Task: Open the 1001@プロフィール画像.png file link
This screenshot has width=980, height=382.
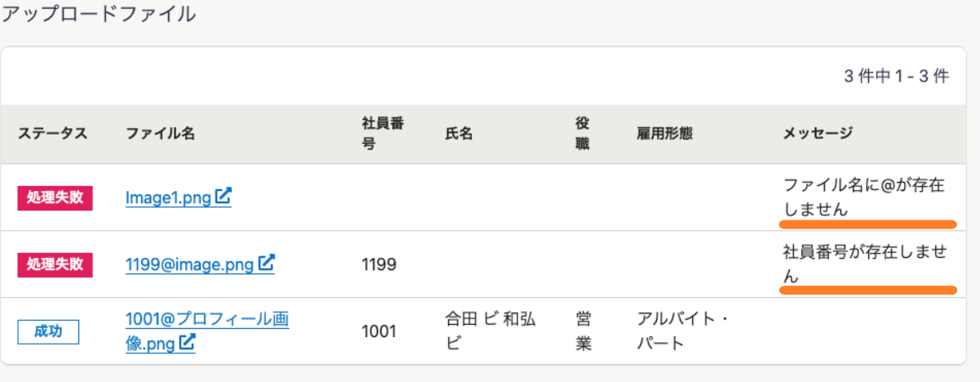Action: 207,331
